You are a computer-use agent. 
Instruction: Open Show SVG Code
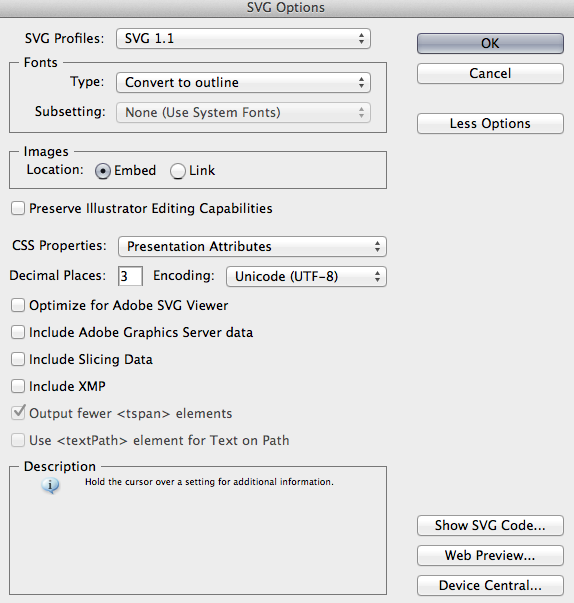pos(490,525)
